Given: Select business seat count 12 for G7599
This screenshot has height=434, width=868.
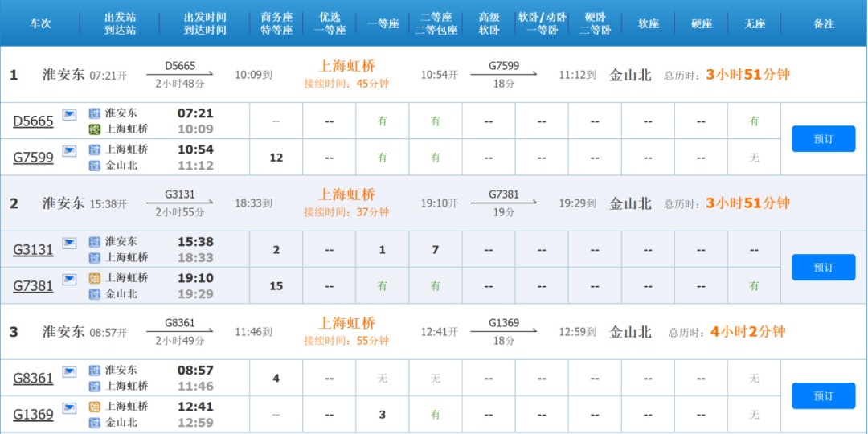Looking at the screenshot, I should (x=276, y=158).
